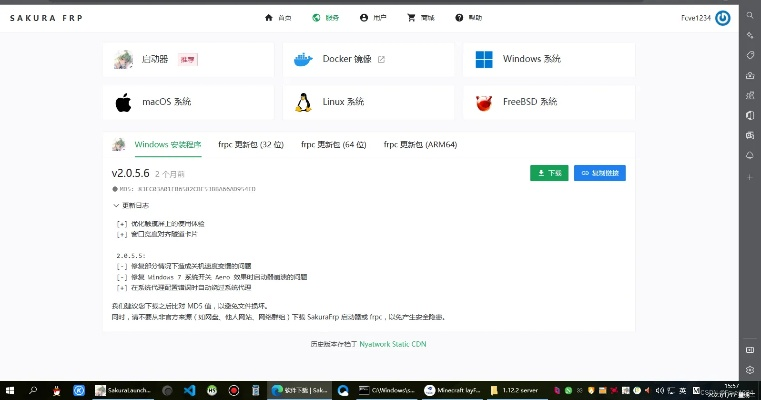Click the SAKURA FRP site logo
761x400 pixels.
47,18
